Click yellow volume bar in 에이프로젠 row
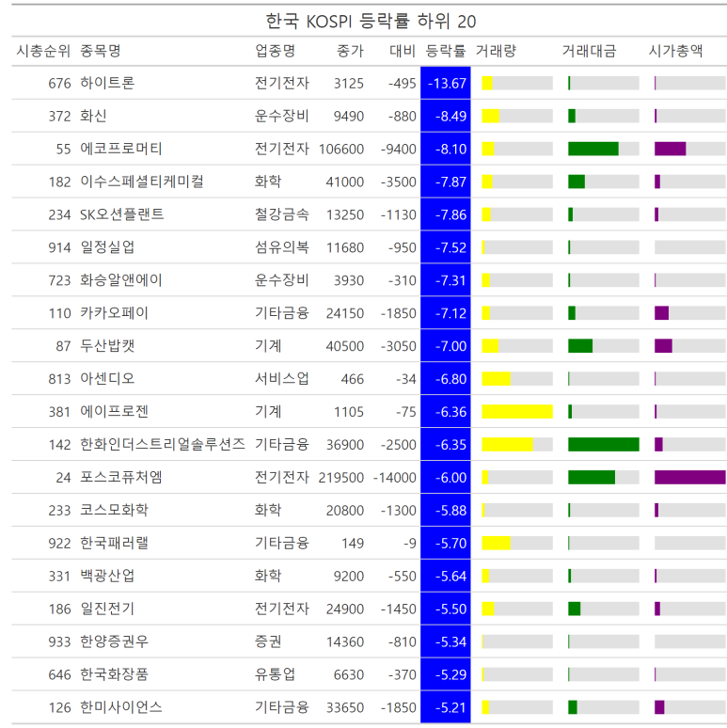The width and height of the screenshot is (727, 728). click(517, 412)
